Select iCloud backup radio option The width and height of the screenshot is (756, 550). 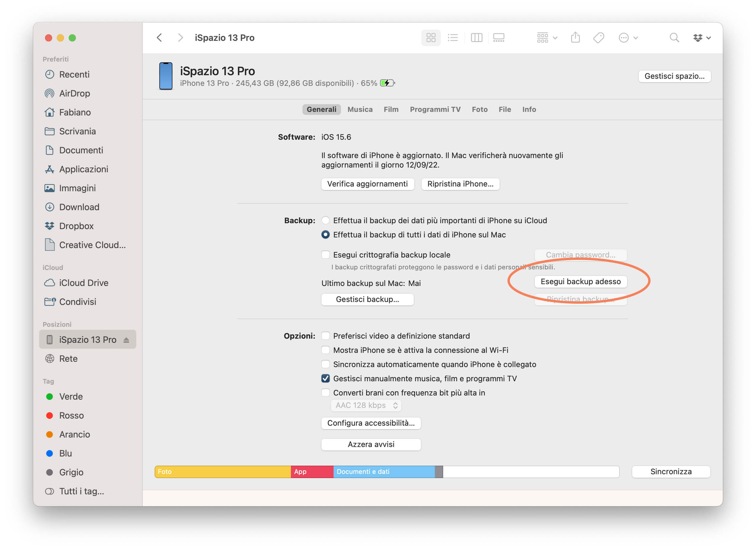[x=325, y=221]
